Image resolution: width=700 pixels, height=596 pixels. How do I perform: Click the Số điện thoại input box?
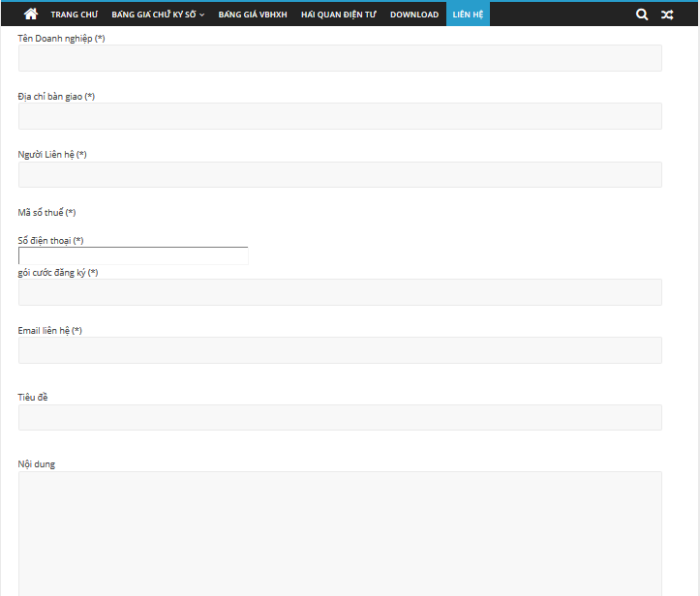(134, 255)
